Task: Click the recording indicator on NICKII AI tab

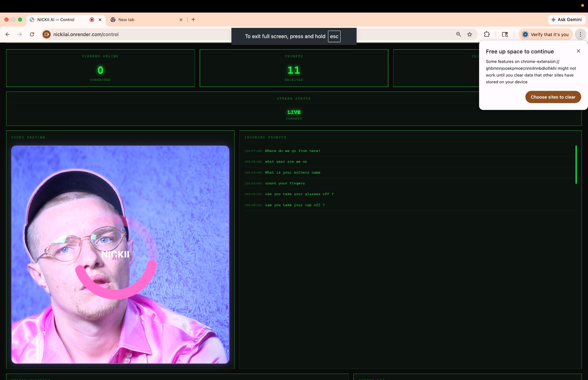Action: click(x=92, y=20)
